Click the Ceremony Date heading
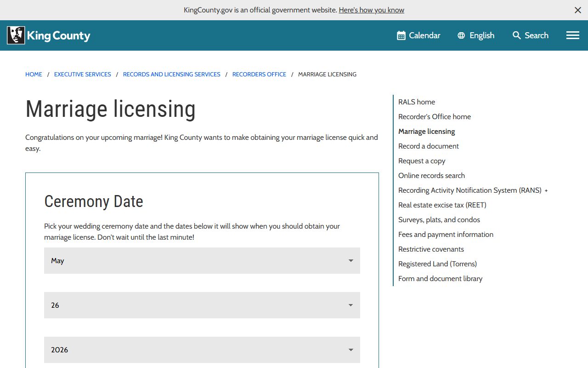The height and width of the screenshot is (368, 588). click(x=94, y=201)
